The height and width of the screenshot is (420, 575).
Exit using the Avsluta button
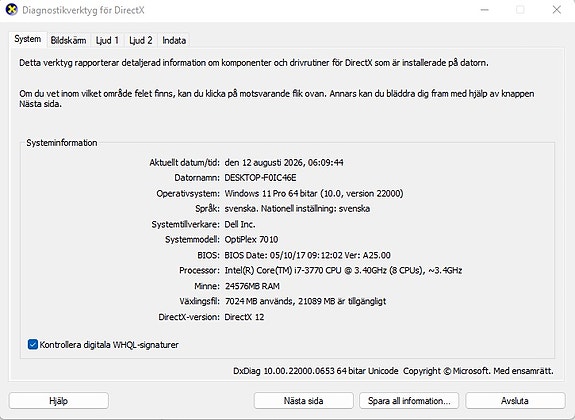point(515,401)
